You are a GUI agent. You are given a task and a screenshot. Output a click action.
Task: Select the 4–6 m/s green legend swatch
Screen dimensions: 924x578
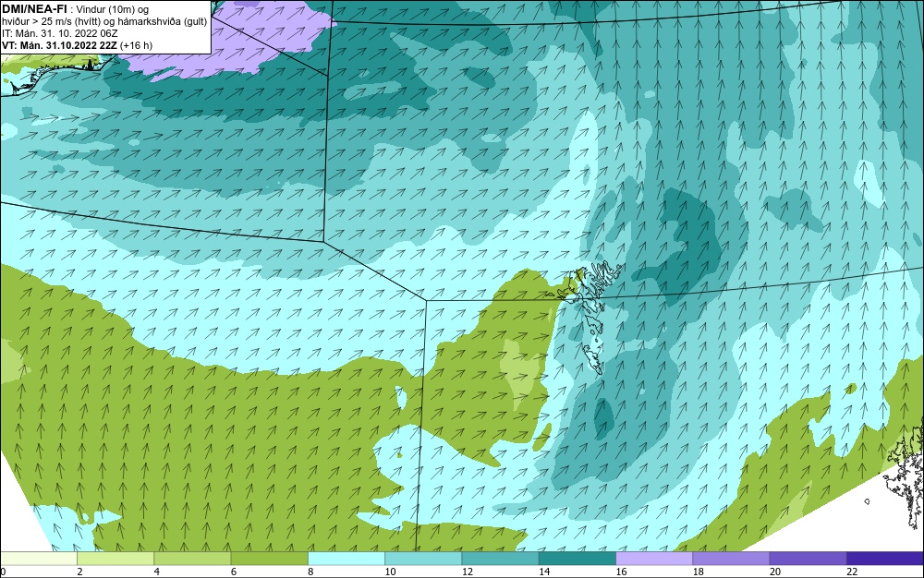click(x=192, y=559)
